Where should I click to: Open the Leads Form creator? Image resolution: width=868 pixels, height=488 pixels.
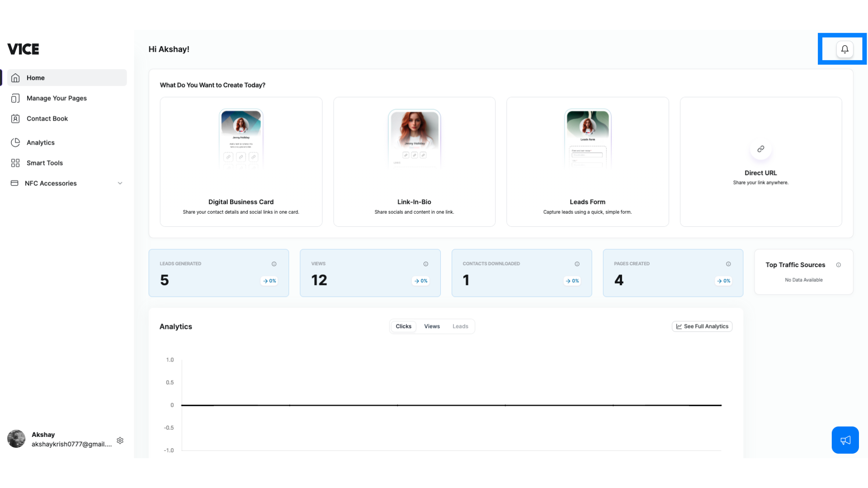[588, 161]
